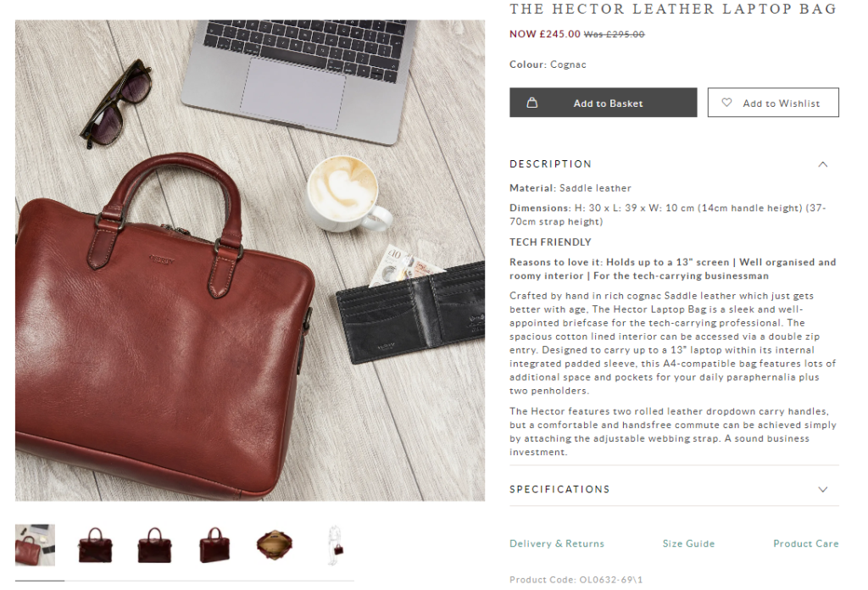Click the Description section heading
The image size is (868, 590).
point(551,164)
